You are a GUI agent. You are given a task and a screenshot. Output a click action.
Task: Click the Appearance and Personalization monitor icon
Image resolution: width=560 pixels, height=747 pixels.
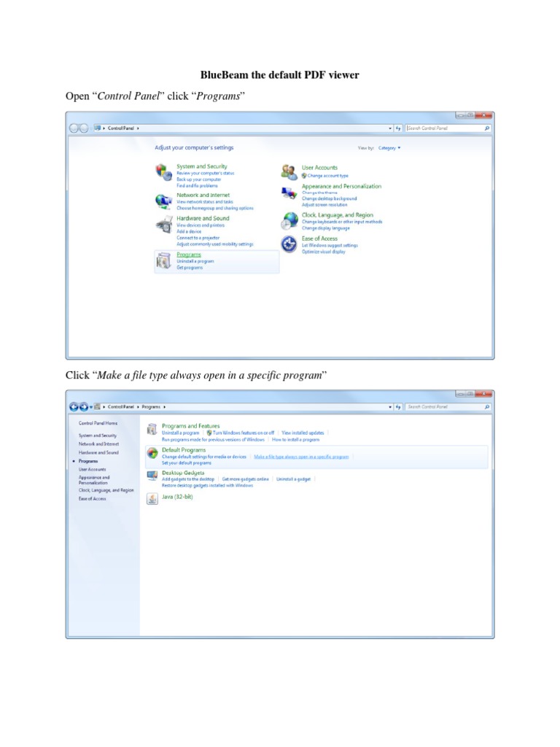point(289,193)
